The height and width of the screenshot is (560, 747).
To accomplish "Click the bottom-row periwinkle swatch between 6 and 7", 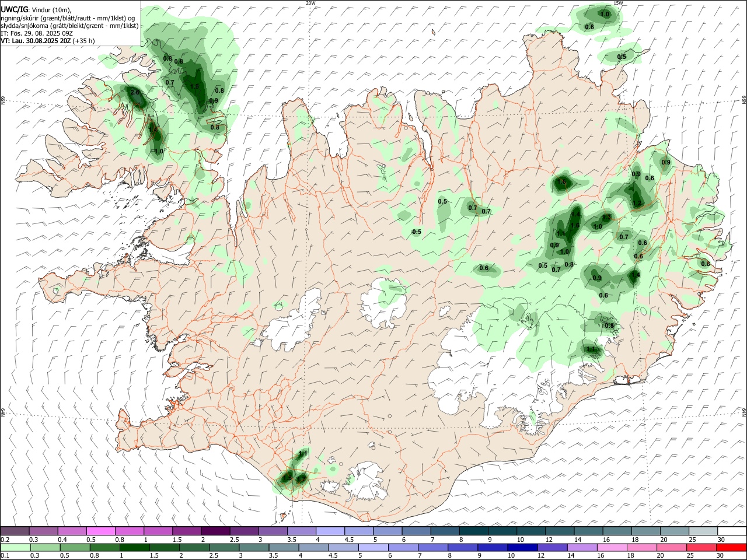I will [403, 548].
